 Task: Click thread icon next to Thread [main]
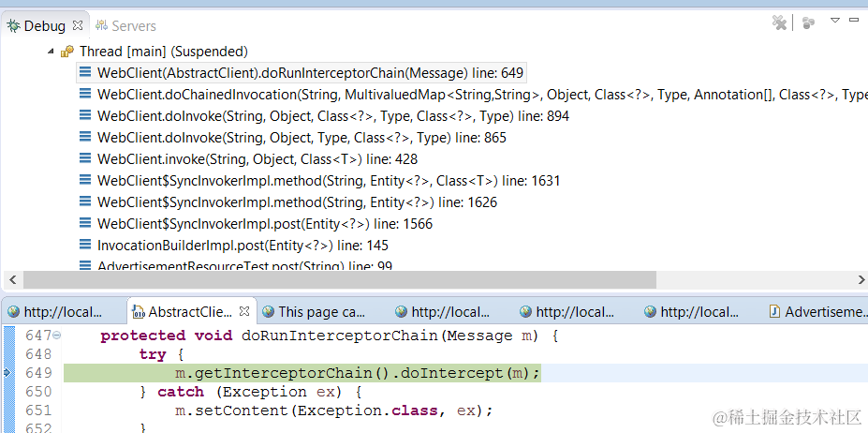(67, 52)
